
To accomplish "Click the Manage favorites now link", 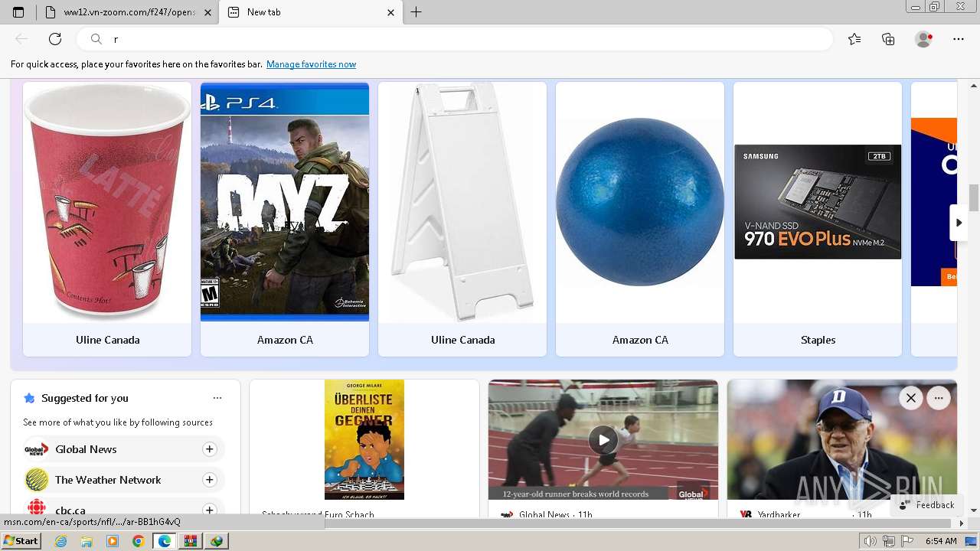I will tap(311, 64).
